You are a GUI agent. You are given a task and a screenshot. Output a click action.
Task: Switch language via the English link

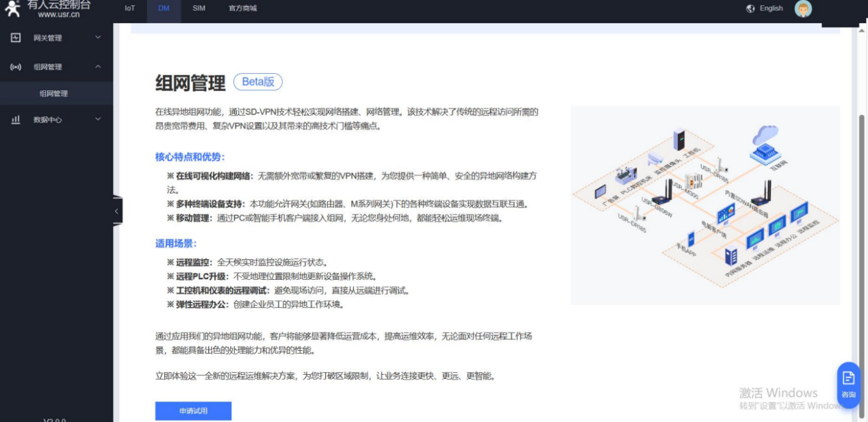771,9
